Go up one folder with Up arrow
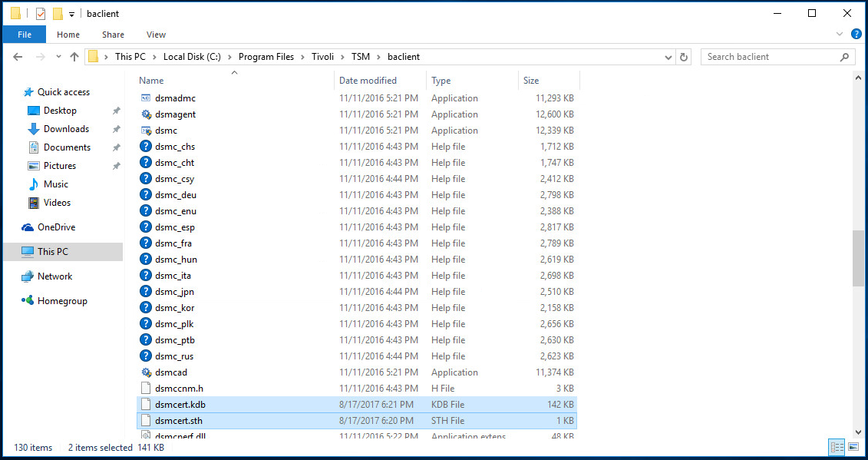Screen dimensions: 868x460 click(74, 57)
